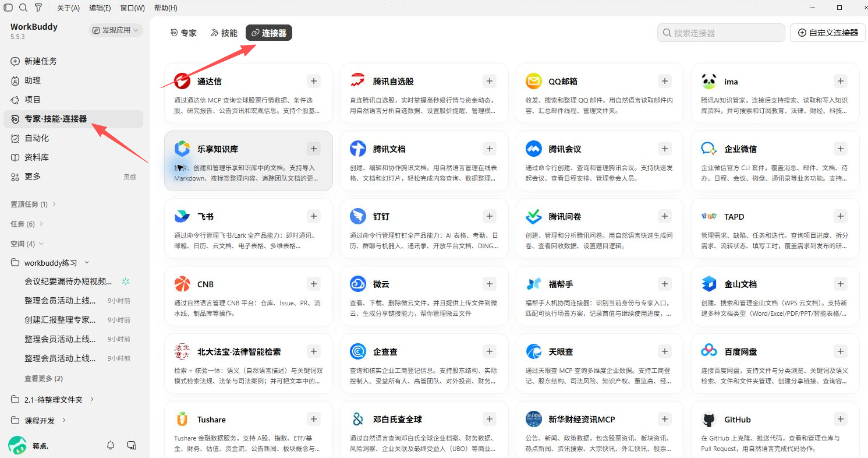The image size is (868, 458).
Task: Click the Tushare carrot logo icon
Action: (x=182, y=420)
